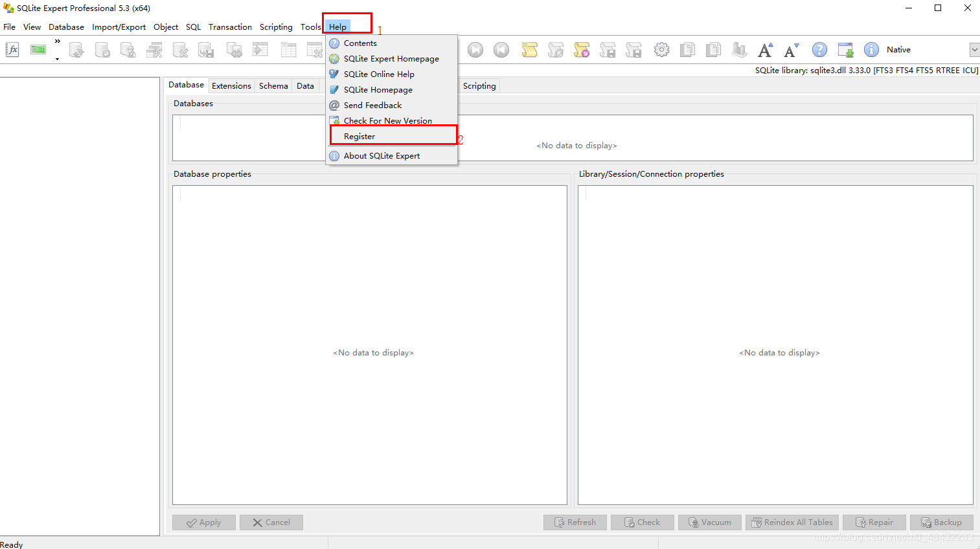Click the second save script disk icon
The width and height of the screenshot is (980, 549).
click(633, 50)
